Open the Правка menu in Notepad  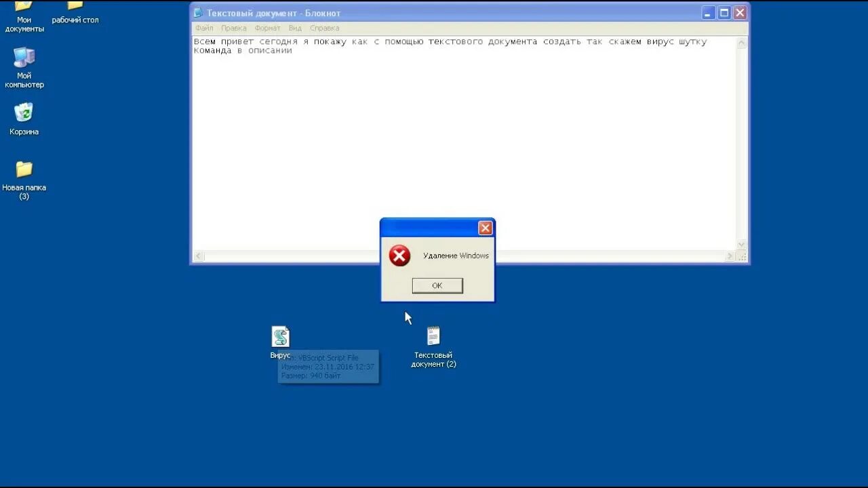click(x=234, y=28)
